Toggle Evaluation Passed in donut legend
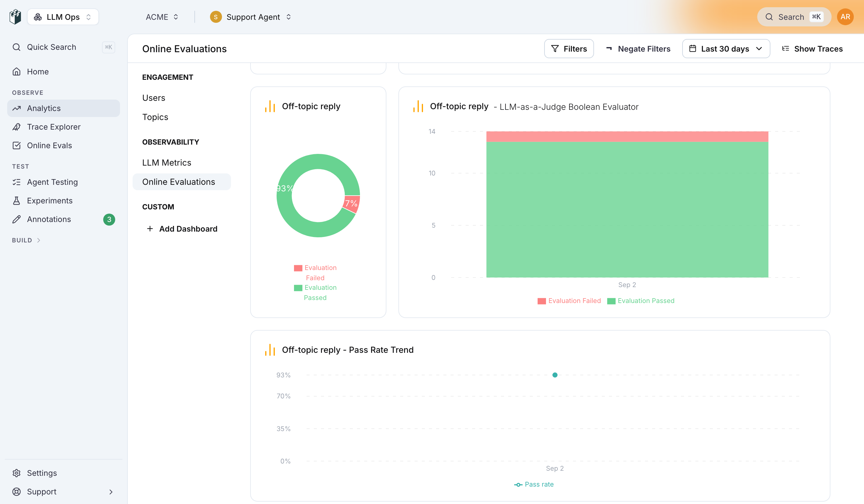The width and height of the screenshot is (864, 504). 315,292
